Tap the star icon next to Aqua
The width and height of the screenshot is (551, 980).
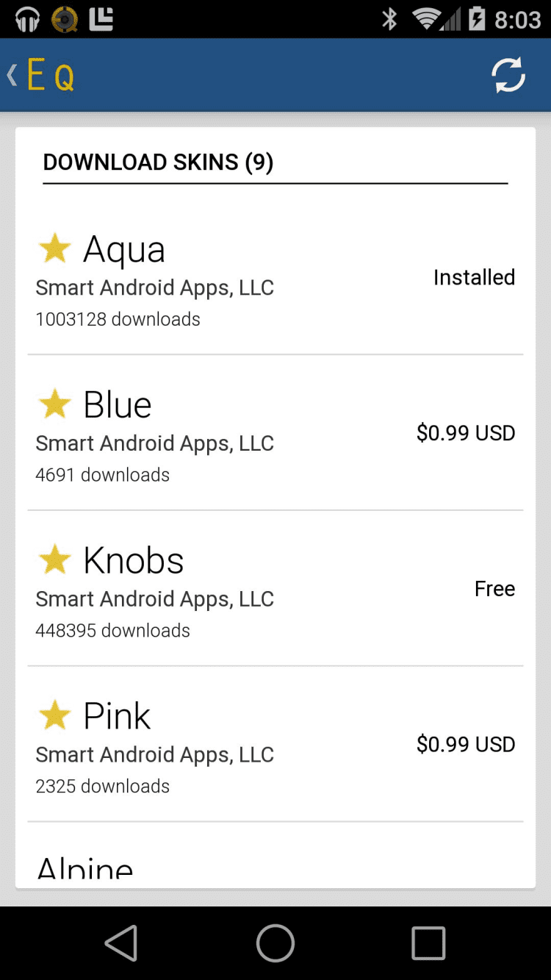pyautogui.click(x=54, y=248)
